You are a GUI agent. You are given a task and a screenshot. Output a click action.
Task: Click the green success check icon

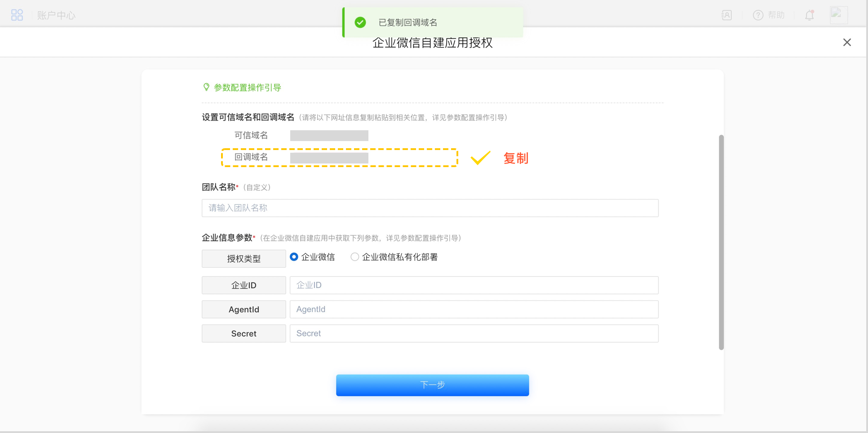click(360, 22)
